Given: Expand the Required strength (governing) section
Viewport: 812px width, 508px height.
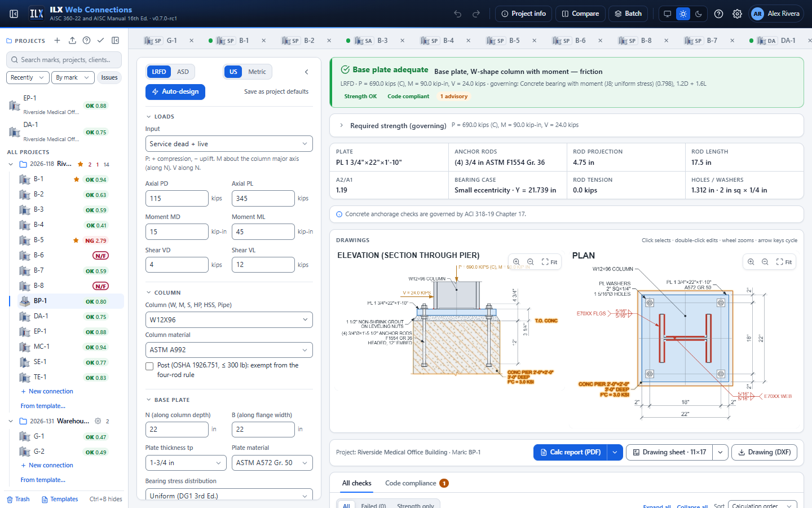Looking at the screenshot, I should click(x=341, y=125).
